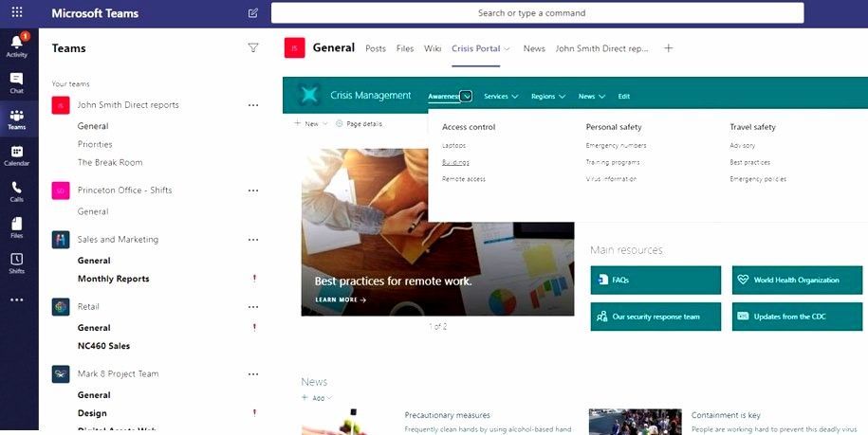The width and height of the screenshot is (868, 435).
Task: Click the FAQs resource button
Action: point(656,281)
